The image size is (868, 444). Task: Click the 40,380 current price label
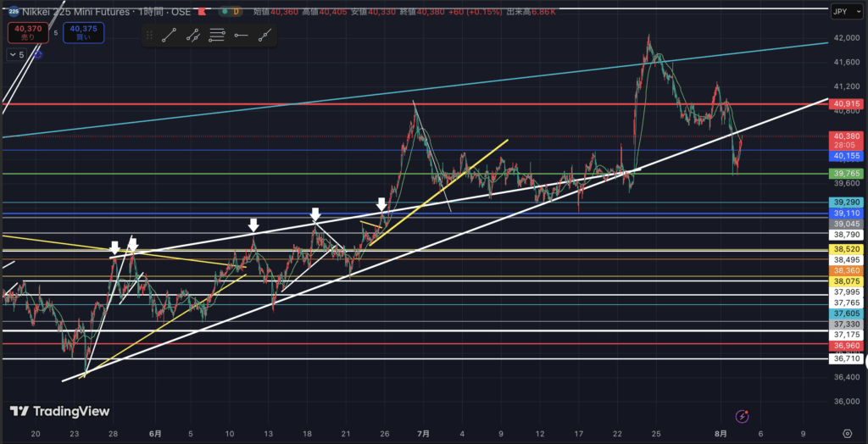click(x=847, y=139)
